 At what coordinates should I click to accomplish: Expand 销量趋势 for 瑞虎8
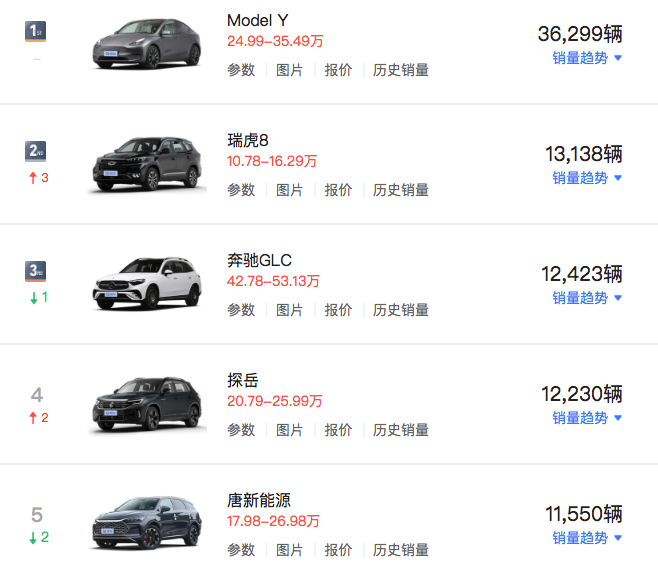587,178
